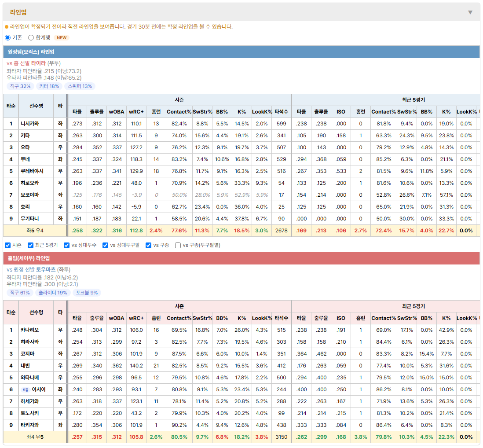Select player 무기타니 in away lineup

[x=30, y=219]
